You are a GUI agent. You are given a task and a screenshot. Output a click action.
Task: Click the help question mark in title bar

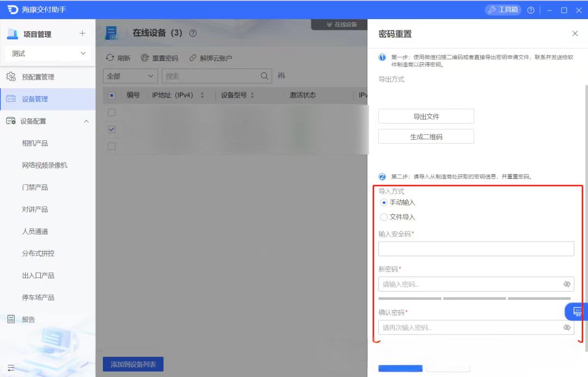pos(531,10)
